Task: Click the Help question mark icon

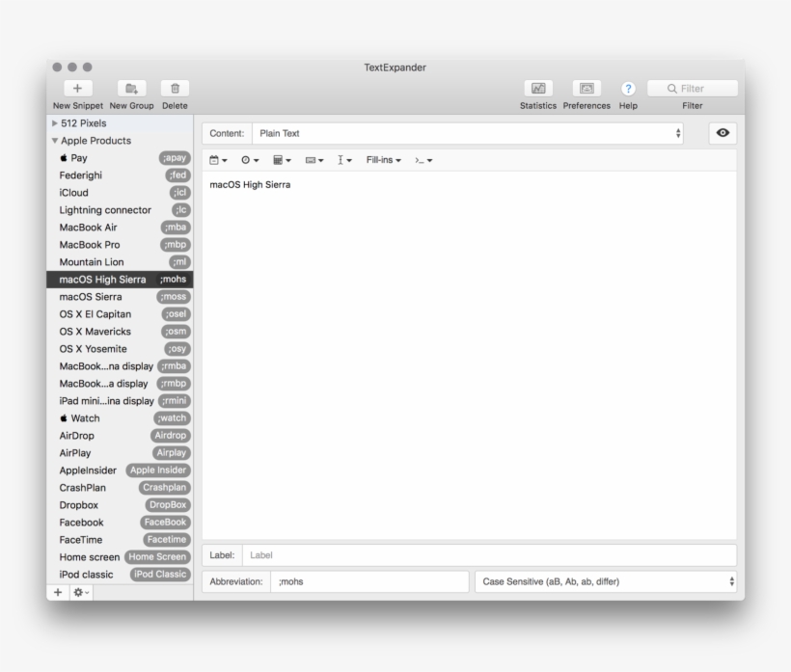Action: click(627, 89)
